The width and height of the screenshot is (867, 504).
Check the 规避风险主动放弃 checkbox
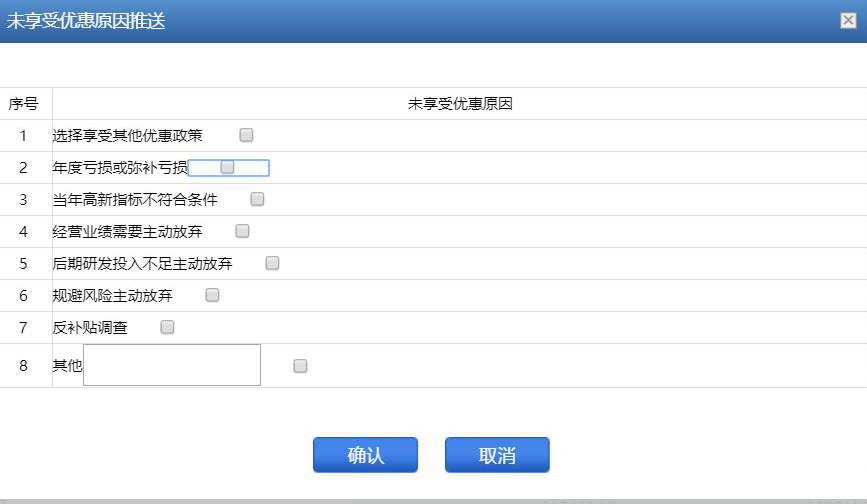tap(212, 295)
